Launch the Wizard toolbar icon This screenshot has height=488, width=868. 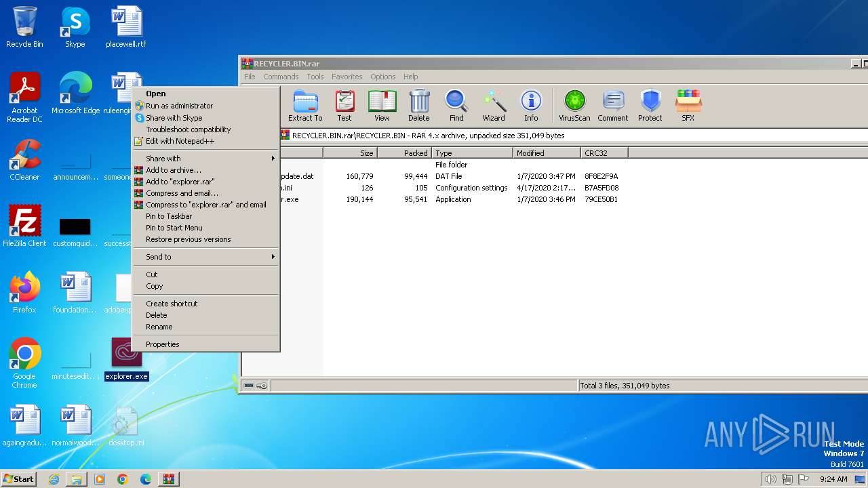494,106
